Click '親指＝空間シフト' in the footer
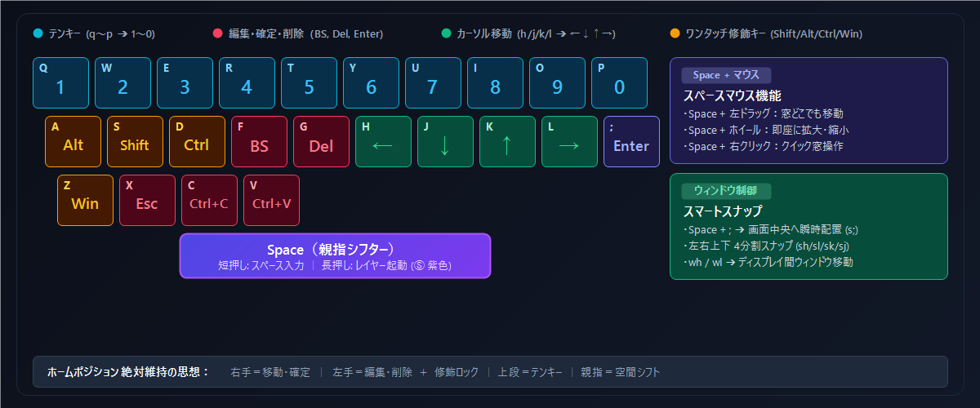Image resolution: width=980 pixels, height=408 pixels. 621,371
